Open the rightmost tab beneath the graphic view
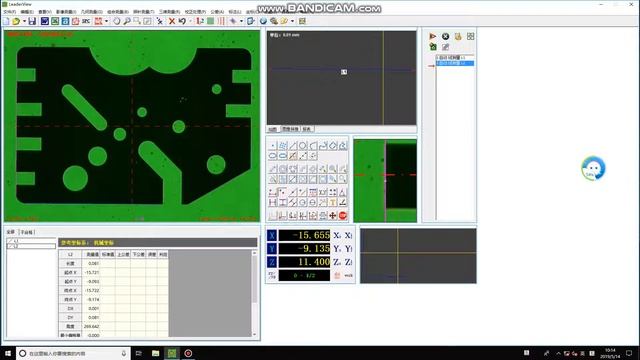Image resolution: width=640 pixels, height=360 pixels. [307, 129]
